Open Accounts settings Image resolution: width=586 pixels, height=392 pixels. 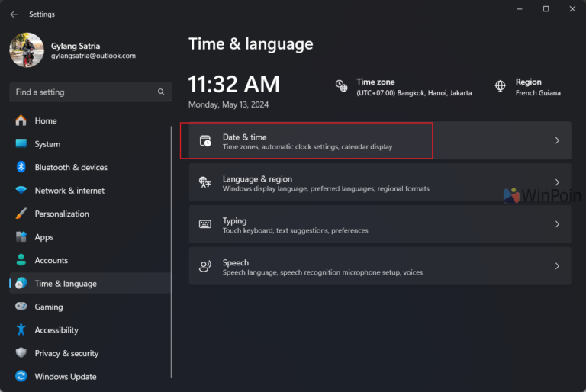pyautogui.click(x=90, y=260)
